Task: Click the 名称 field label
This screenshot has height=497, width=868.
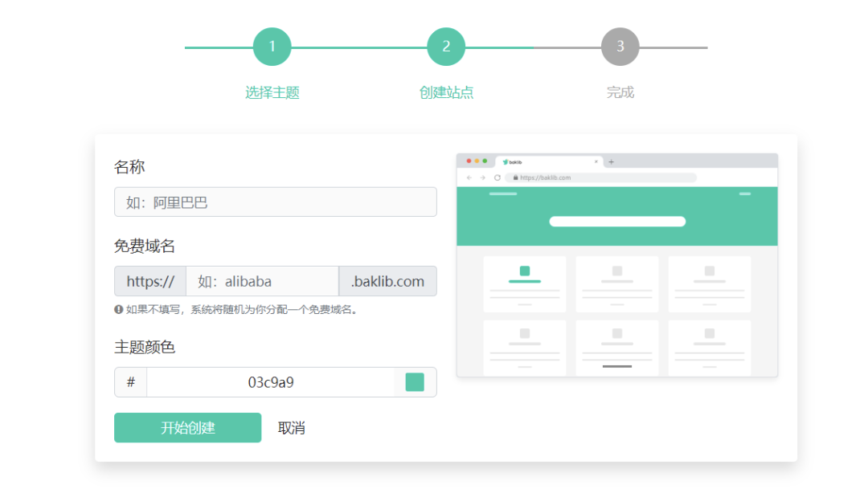Action: [129, 166]
